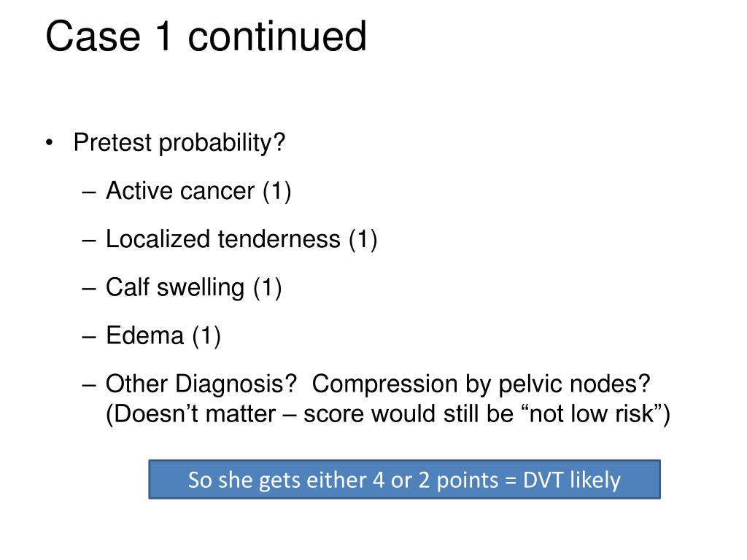Click 'Compression by pelvic nodes?' text
Image resolution: width=747 pixels, height=560 pixels.
(481, 384)
